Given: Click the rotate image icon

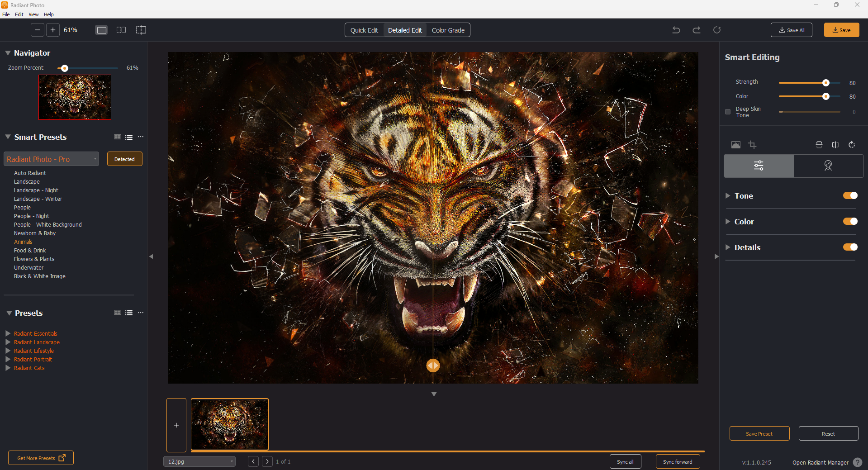Looking at the screenshot, I should click(x=852, y=145).
